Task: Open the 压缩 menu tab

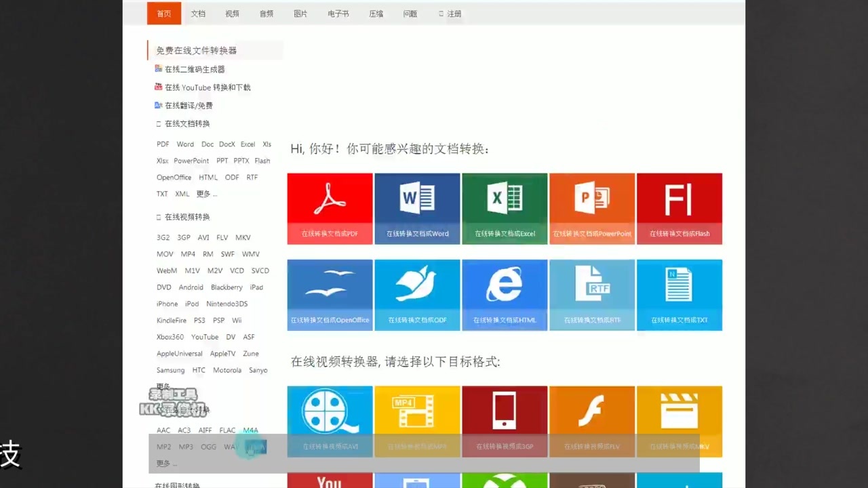Action: pyautogui.click(x=376, y=14)
